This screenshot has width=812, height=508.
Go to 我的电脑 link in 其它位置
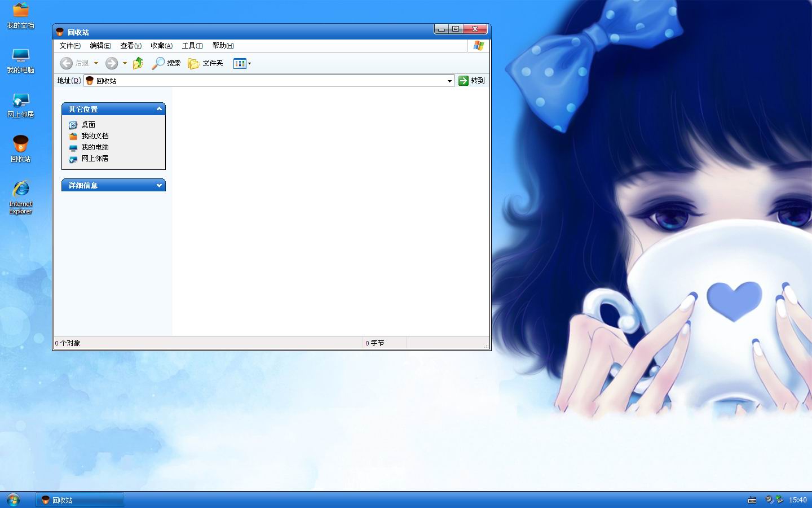coord(95,147)
